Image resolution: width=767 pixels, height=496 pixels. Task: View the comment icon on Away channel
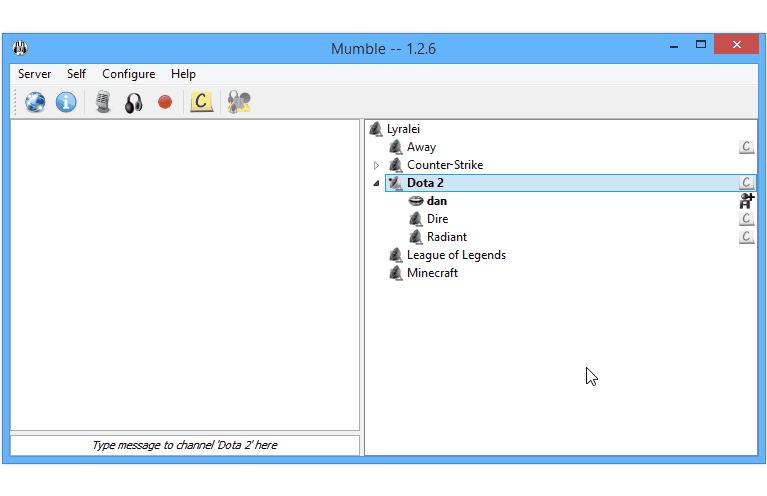[x=746, y=147]
